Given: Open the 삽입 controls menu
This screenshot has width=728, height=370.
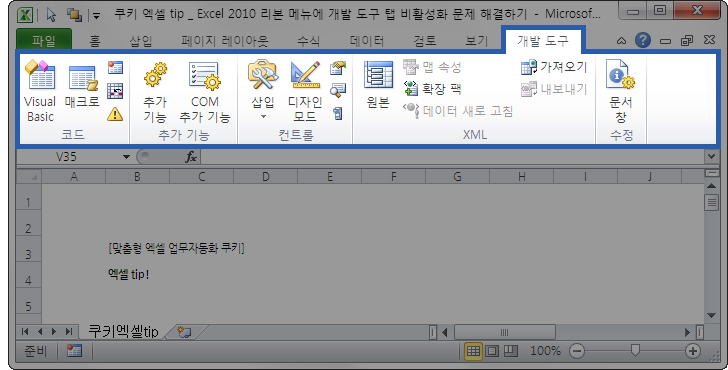Looking at the screenshot, I should (263, 90).
